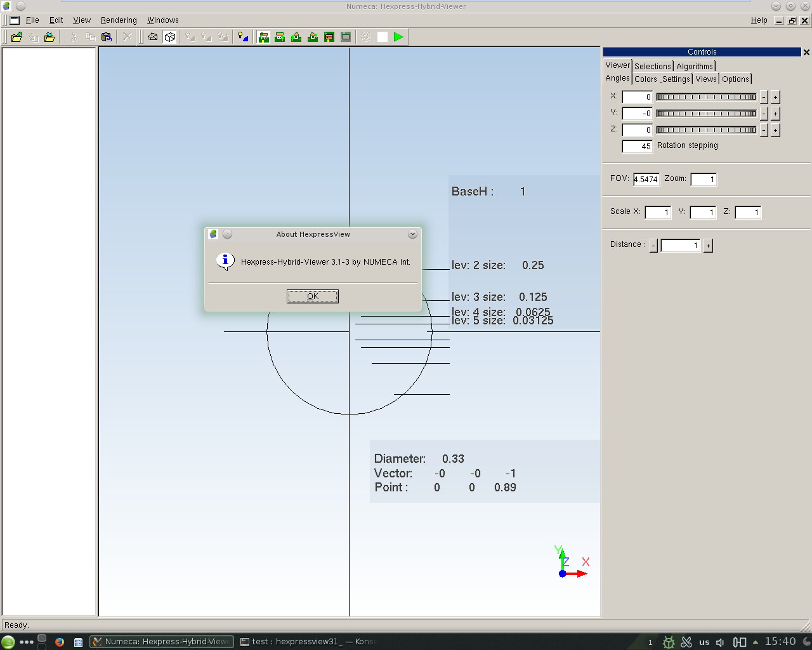Switch to the Views tab
The height and width of the screenshot is (650, 812).
click(x=706, y=79)
